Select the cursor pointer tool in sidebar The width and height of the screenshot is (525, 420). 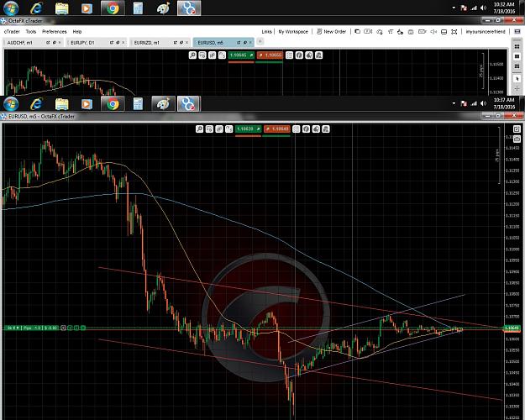click(x=517, y=79)
